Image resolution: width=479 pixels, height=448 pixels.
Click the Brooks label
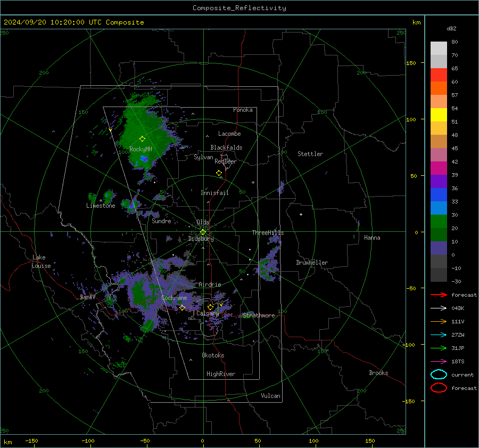click(378, 373)
